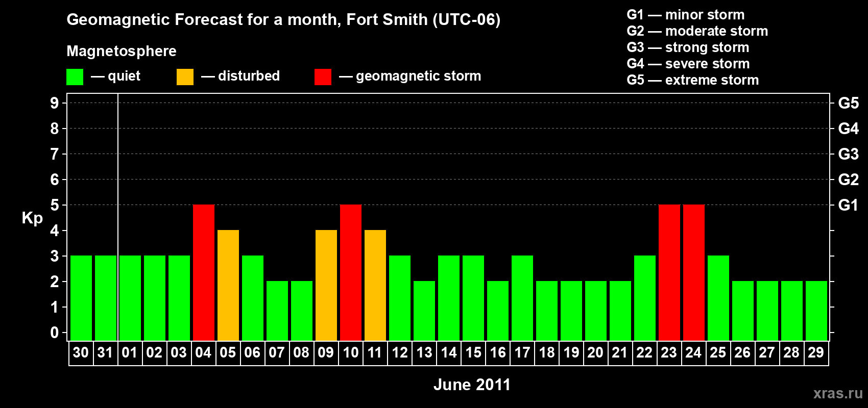This screenshot has width=868, height=408.
Task: Click the green bar for day 17
Action: click(522, 298)
